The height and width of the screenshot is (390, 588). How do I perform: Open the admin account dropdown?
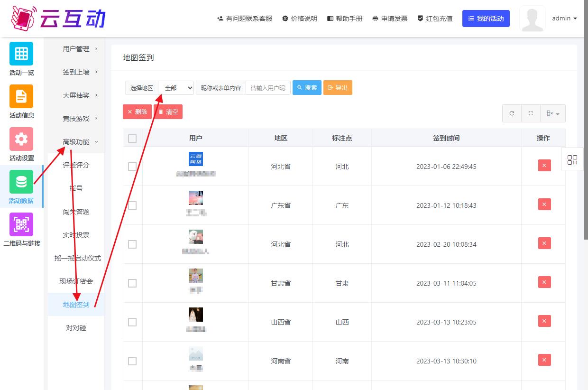564,19
